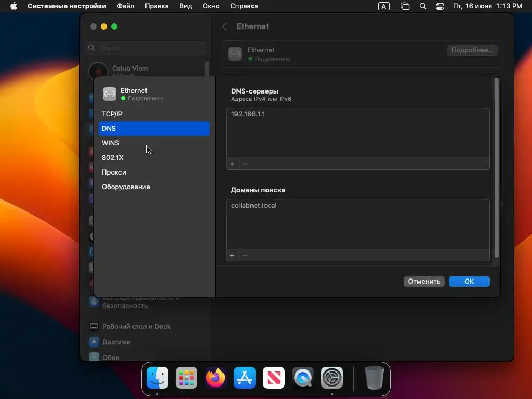Image resolution: width=532 pixels, height=399 pixels.
Task: Add a DNS server with plus button
Action: (232, 164)
